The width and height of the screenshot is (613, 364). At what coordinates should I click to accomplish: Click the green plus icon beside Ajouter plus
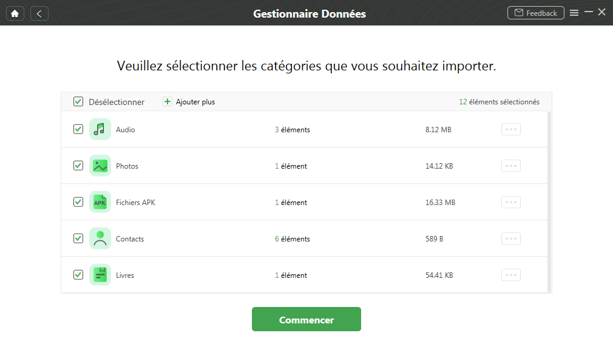coord(168,102)
